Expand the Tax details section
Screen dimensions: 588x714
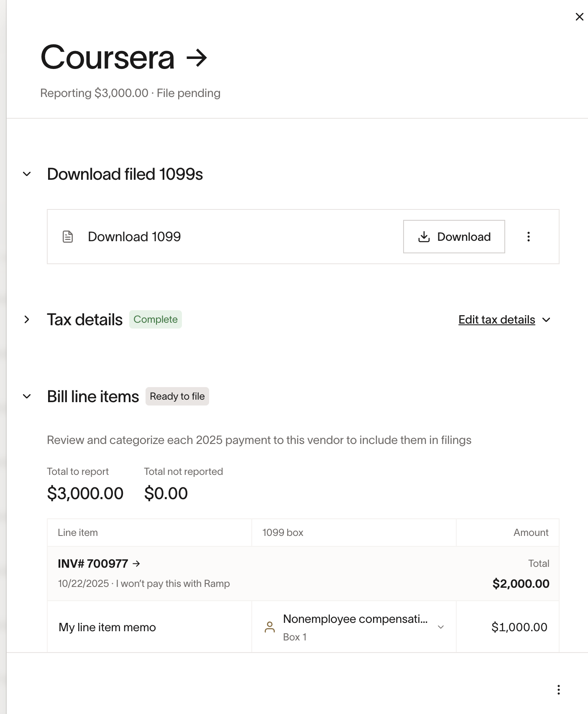click(27, 319)
